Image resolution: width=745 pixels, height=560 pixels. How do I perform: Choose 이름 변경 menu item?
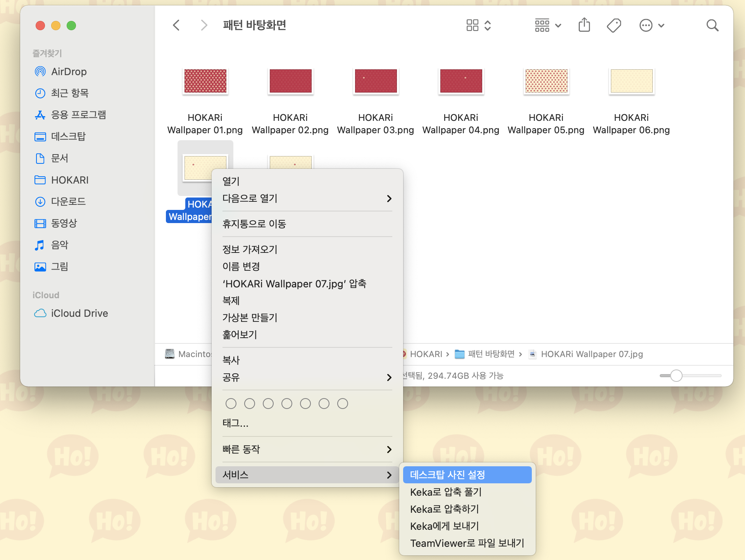click(307, 266)
